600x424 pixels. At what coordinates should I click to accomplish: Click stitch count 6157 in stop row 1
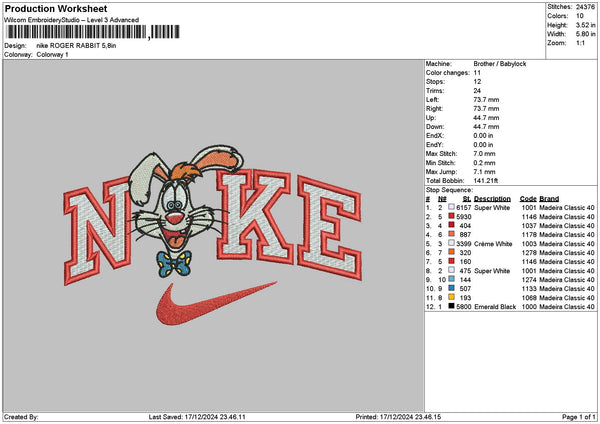point(464,207)
